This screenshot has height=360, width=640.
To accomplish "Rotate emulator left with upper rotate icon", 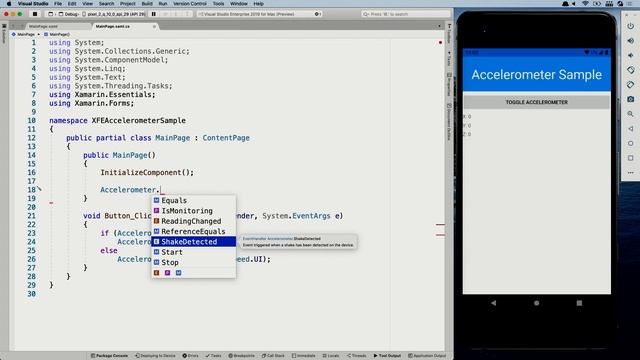I will tap(631, 70).
